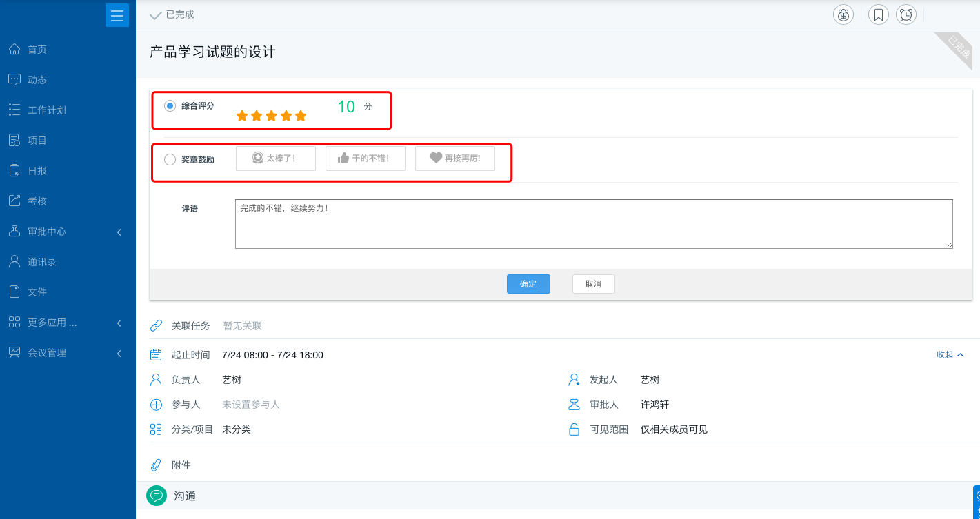Click the 确定 button

[528, 284]
